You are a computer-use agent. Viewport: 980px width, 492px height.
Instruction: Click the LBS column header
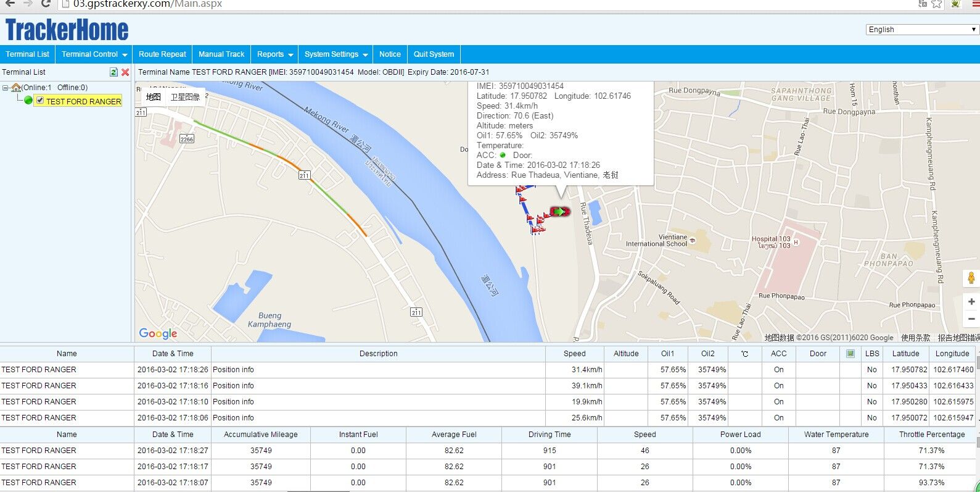coord(872,354)
